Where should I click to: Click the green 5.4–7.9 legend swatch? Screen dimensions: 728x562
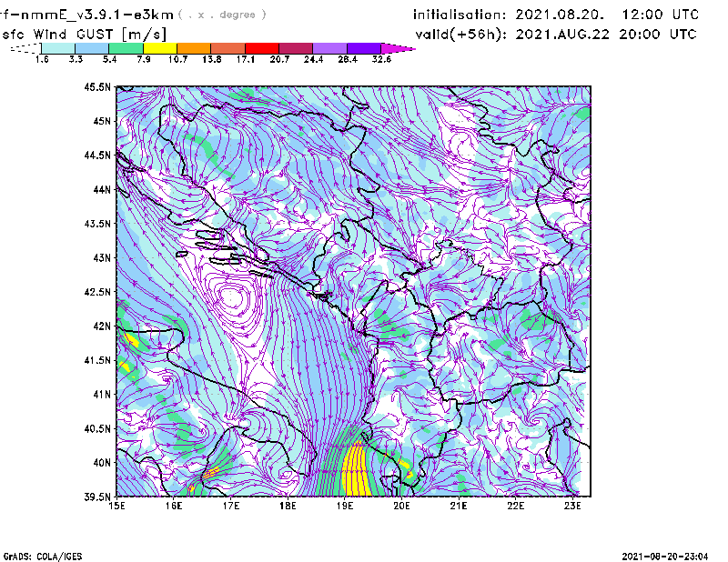coord(126,48)
